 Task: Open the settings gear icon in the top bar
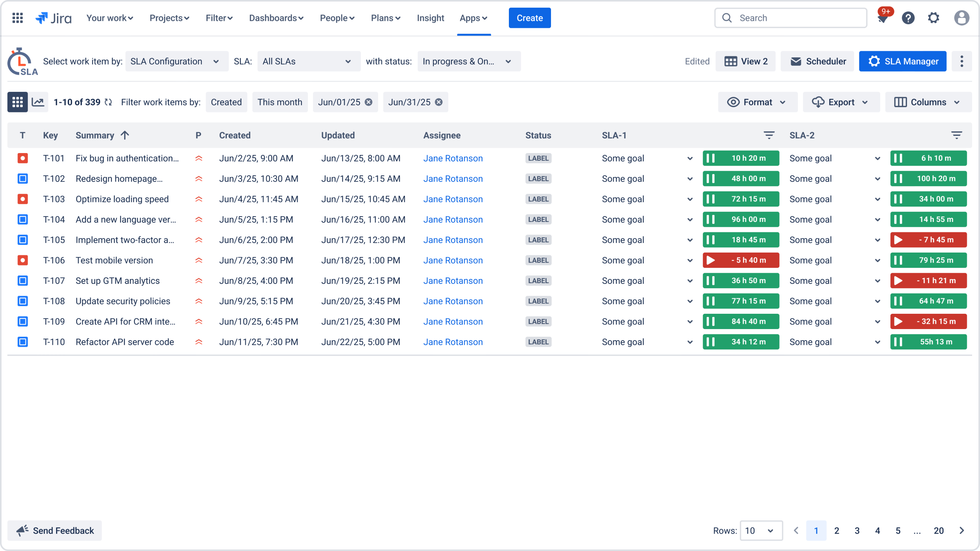click(x=933, y=18)
